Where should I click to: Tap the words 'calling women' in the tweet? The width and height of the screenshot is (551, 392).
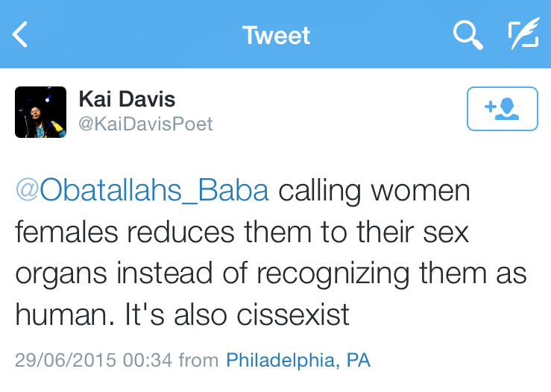[374, 191]
